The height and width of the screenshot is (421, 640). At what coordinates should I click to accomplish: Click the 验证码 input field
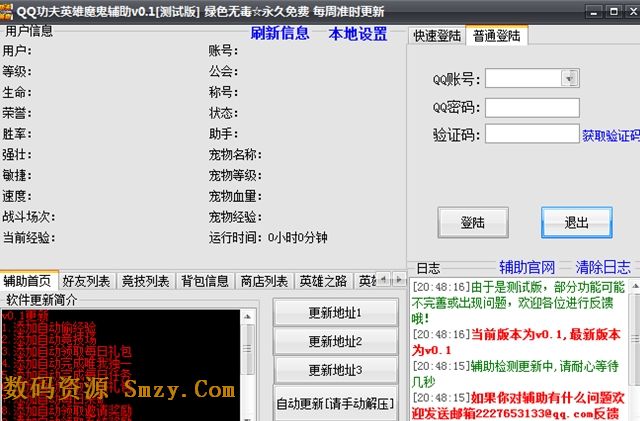532,134
